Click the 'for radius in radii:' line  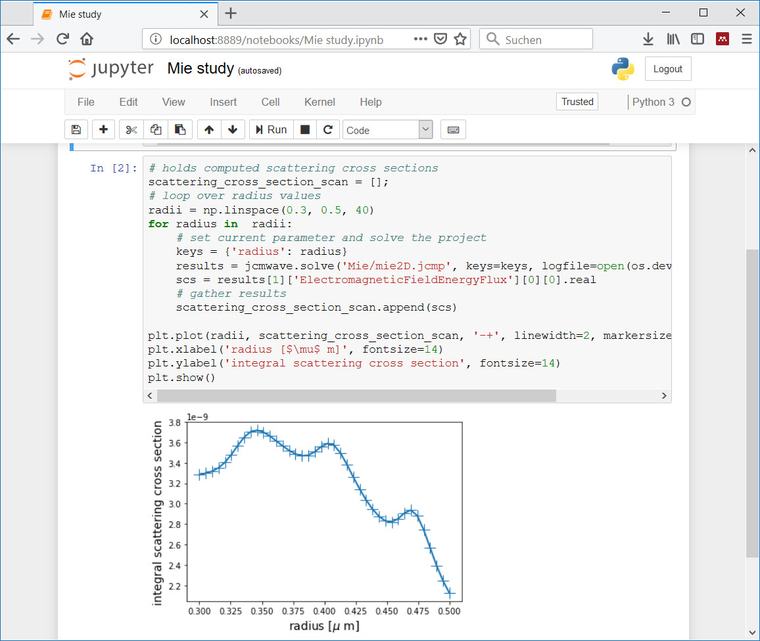pyautogui.click(x=220, y=224)
